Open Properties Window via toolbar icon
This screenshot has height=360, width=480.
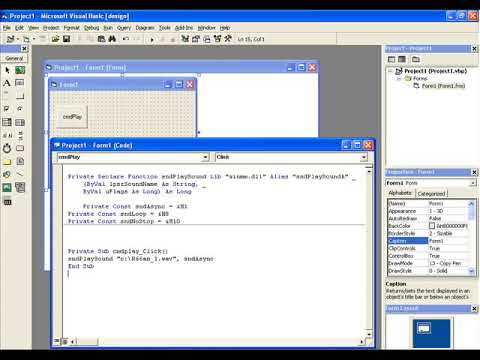[196, 39]
